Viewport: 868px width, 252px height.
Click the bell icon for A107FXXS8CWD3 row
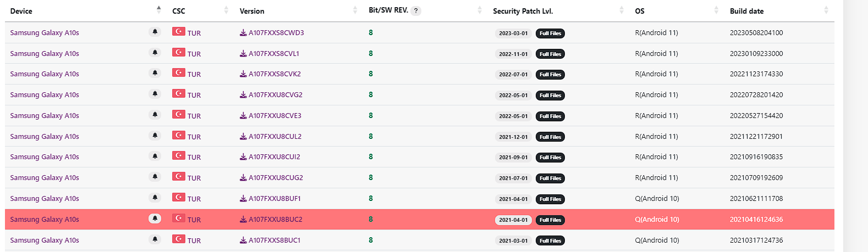tap(155, 32)
